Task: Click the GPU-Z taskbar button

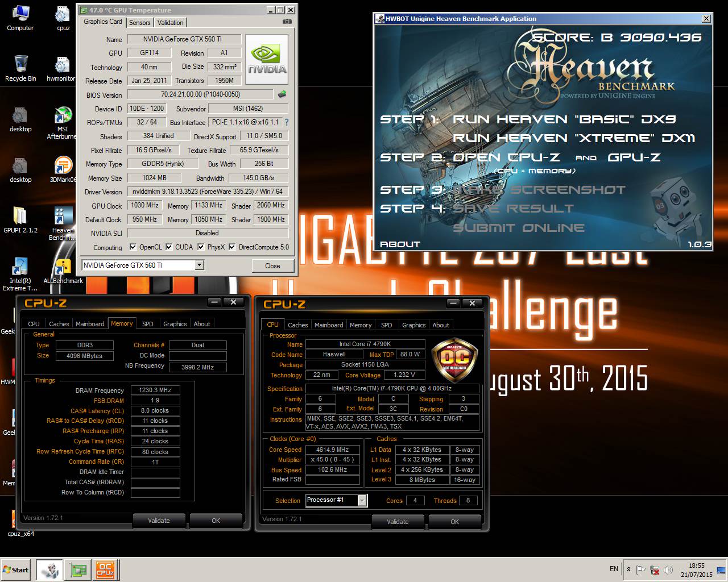Action: [77, 569]
